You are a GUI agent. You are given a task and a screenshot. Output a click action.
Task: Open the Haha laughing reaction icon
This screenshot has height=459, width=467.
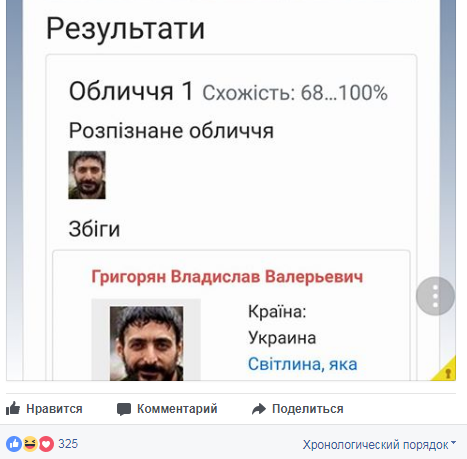[30, 444]
